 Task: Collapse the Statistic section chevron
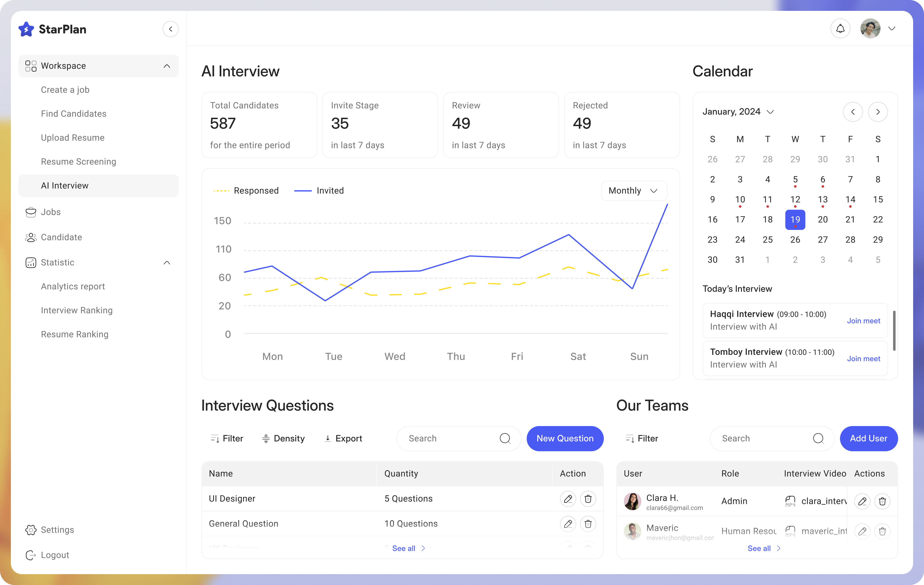point(166,263)
